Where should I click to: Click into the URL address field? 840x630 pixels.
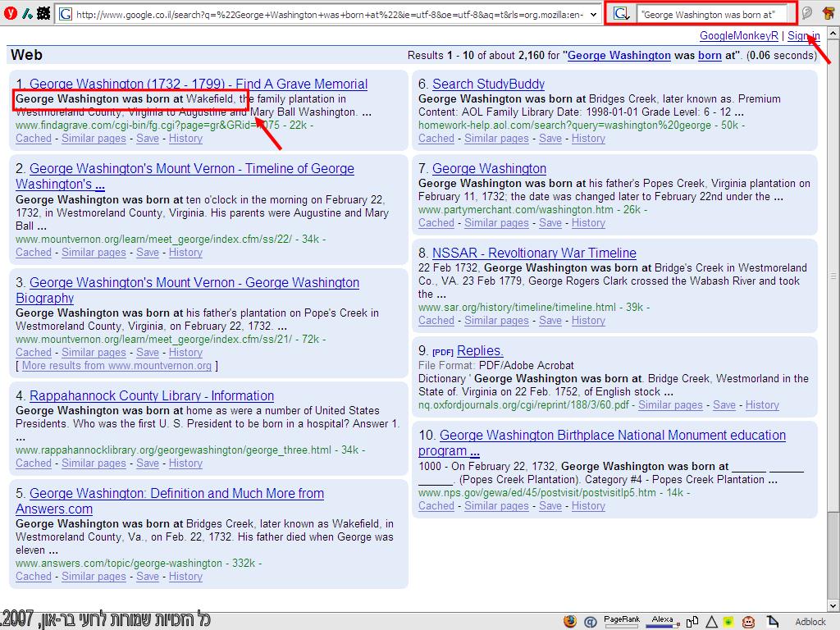click(330, 15)
